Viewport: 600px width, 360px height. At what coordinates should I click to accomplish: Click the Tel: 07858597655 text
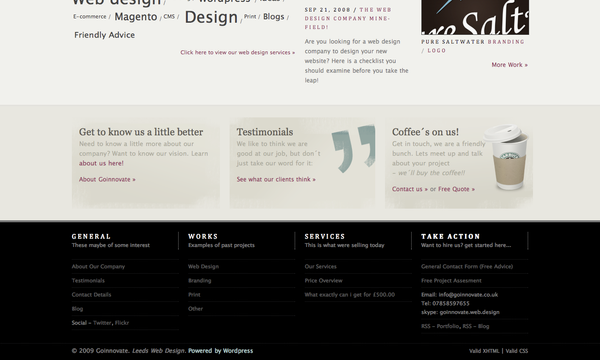pos(445,304)
